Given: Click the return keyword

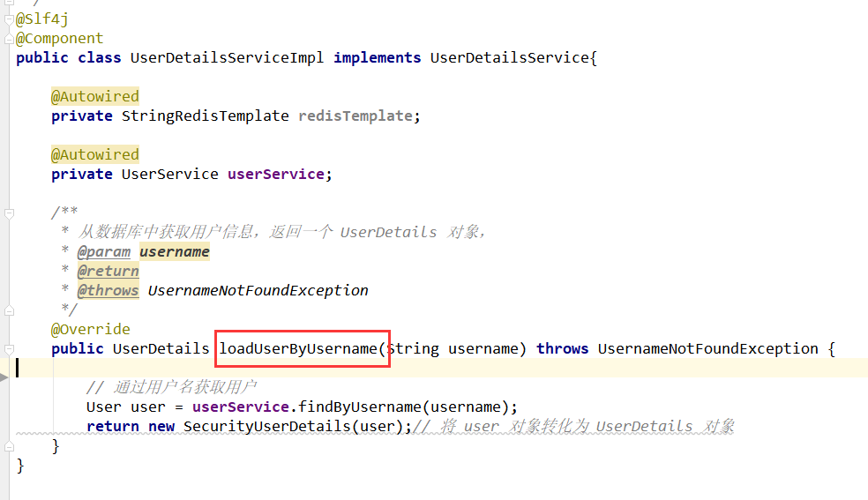Looking at the screenshot, I should point(112,427).
